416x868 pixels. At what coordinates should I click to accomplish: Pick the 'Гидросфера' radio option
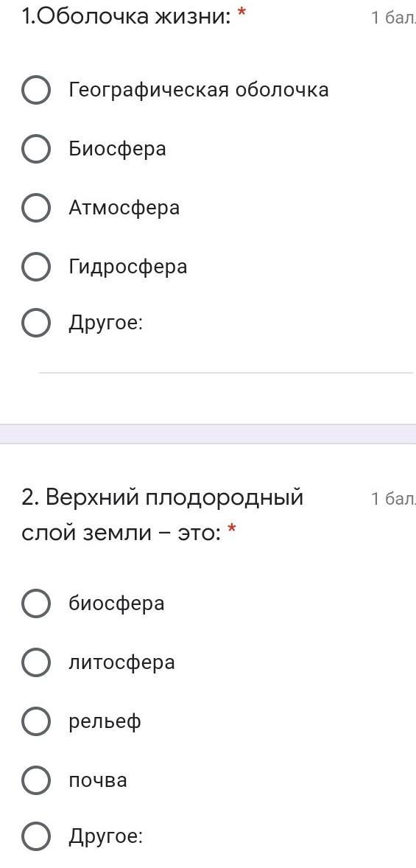(36, 267)
